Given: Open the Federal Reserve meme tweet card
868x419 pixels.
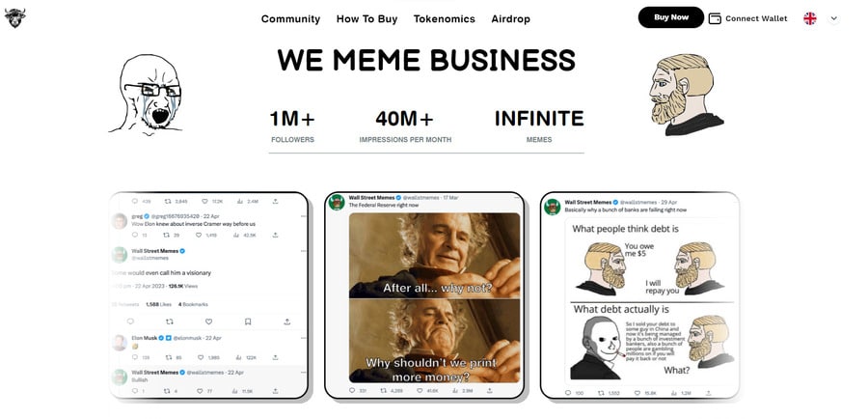Looking at the screenshot, I should (x=424, y=295).
